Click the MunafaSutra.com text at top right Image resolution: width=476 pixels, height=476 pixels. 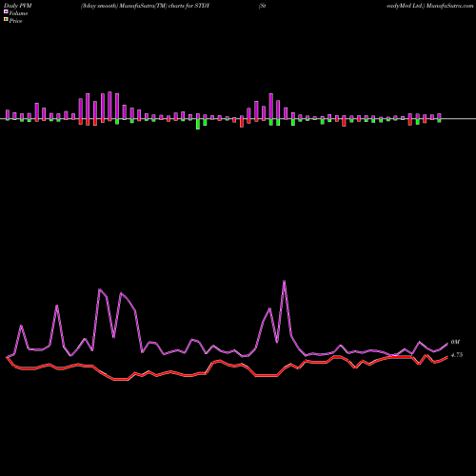(449, 6)
